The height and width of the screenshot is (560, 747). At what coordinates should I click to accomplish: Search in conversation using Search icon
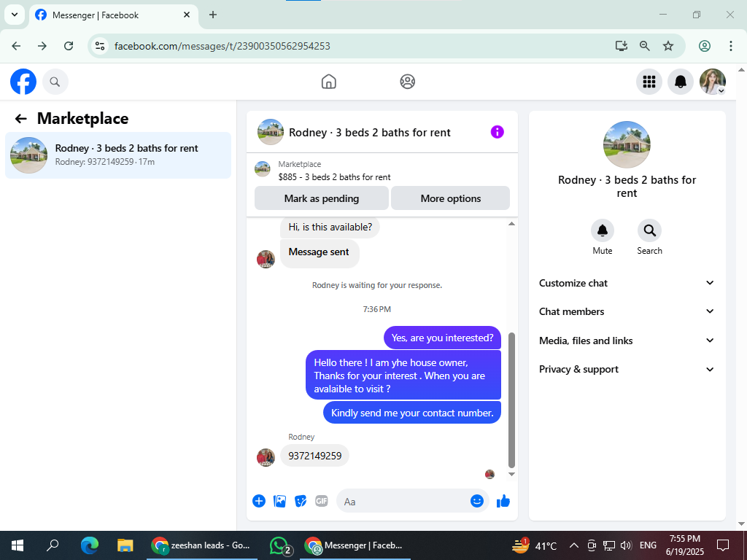[649, 231]
